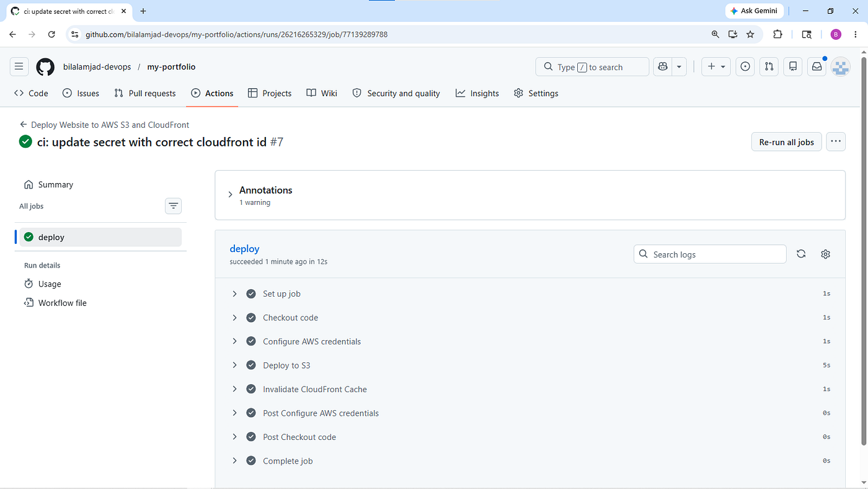Click the run title status check icon
This screenshot has width=868, height=489.
[x=25, y=142]
